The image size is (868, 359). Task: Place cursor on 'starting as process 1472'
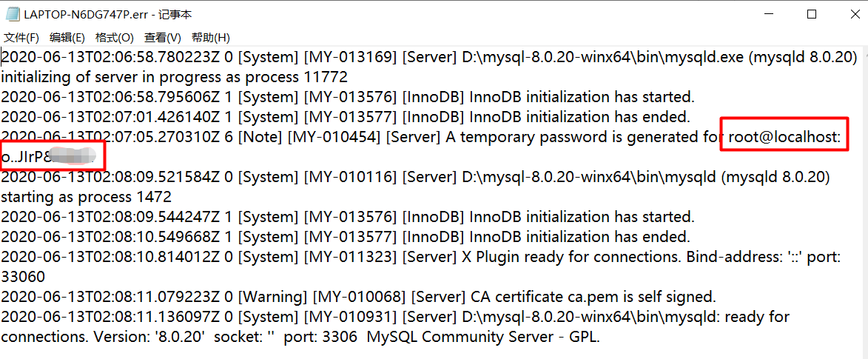click(86, 197)
